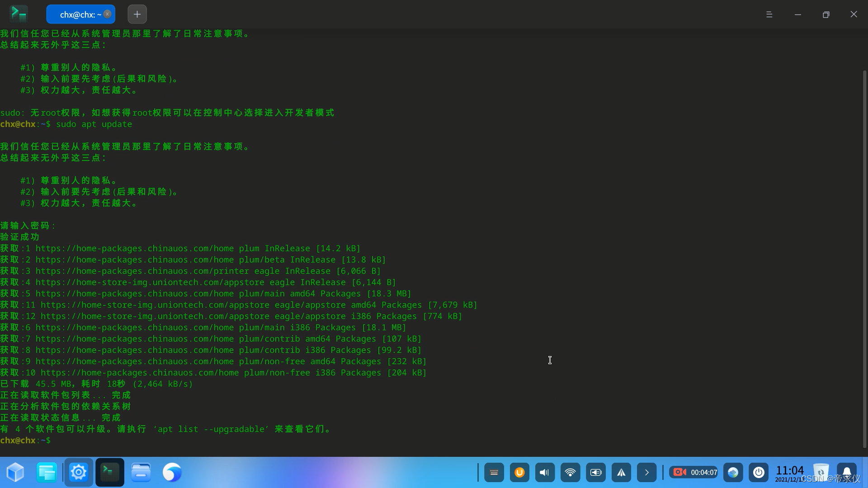Close the chx@chx terminal tab
Viewport: 868px width, 488px height.
coord(108,14)
